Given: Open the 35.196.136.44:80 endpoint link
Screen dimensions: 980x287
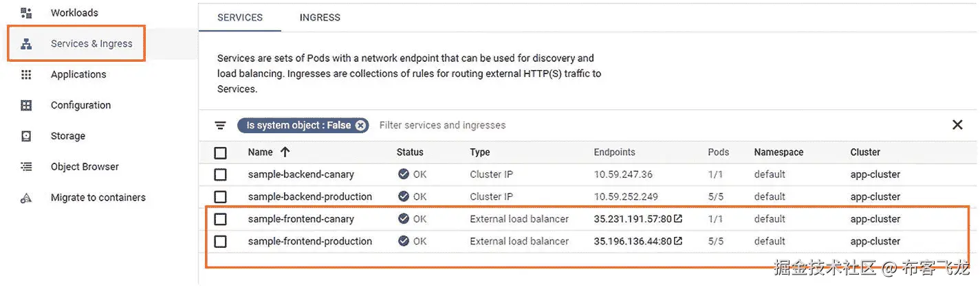Looking at the screenshot, I should click(x=633, y=242).
